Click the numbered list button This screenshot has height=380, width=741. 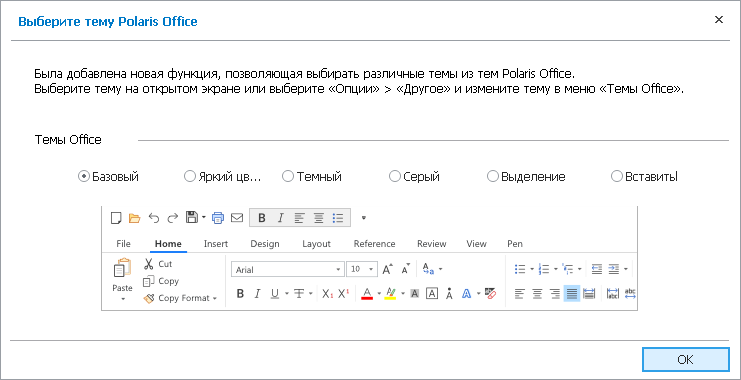click(x=544, y=269)
